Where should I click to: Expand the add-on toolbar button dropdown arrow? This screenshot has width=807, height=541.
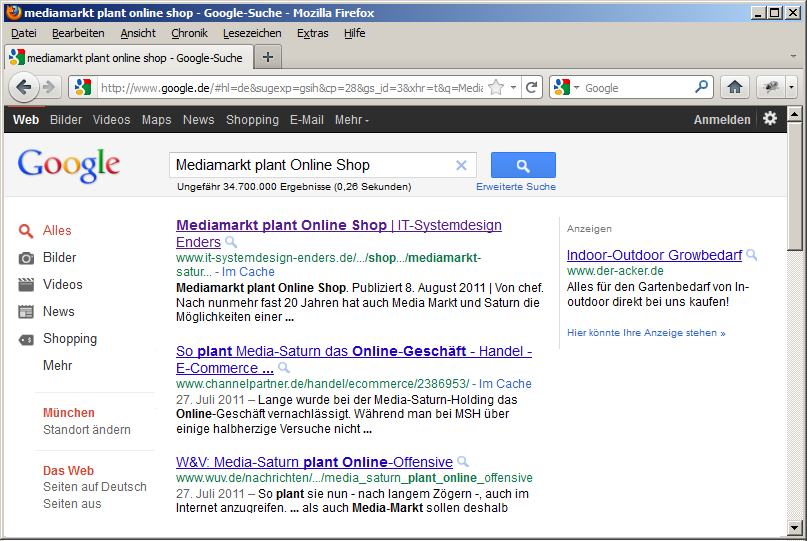pos(791,88)
